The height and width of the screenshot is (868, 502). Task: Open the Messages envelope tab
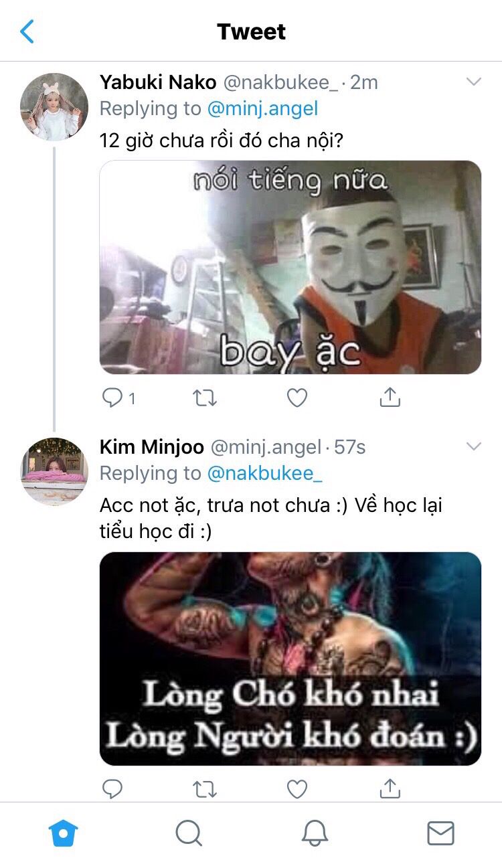(x=440, y=834)
